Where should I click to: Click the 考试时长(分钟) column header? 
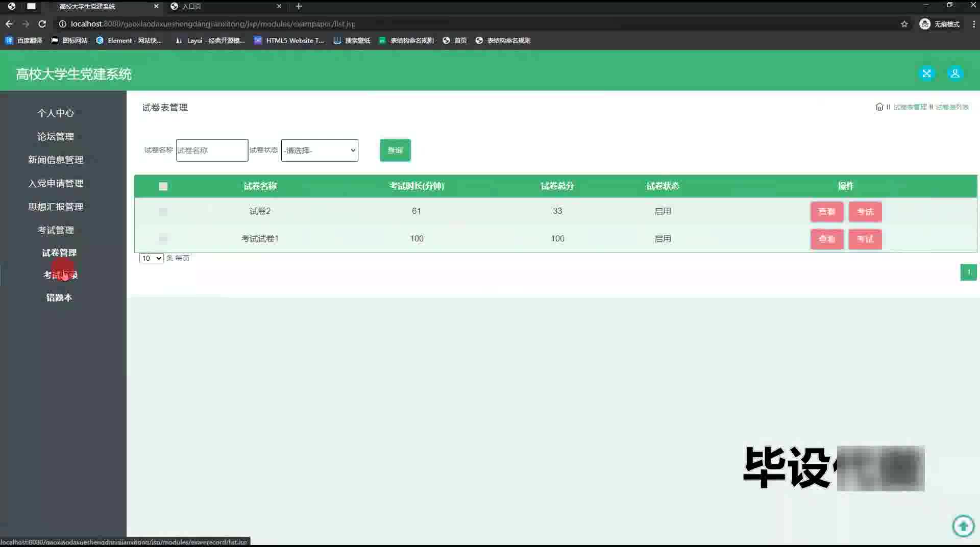[416, 186]
